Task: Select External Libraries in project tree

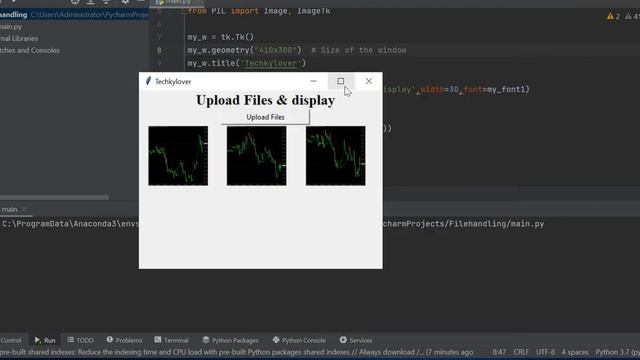Action: (19, 38)
